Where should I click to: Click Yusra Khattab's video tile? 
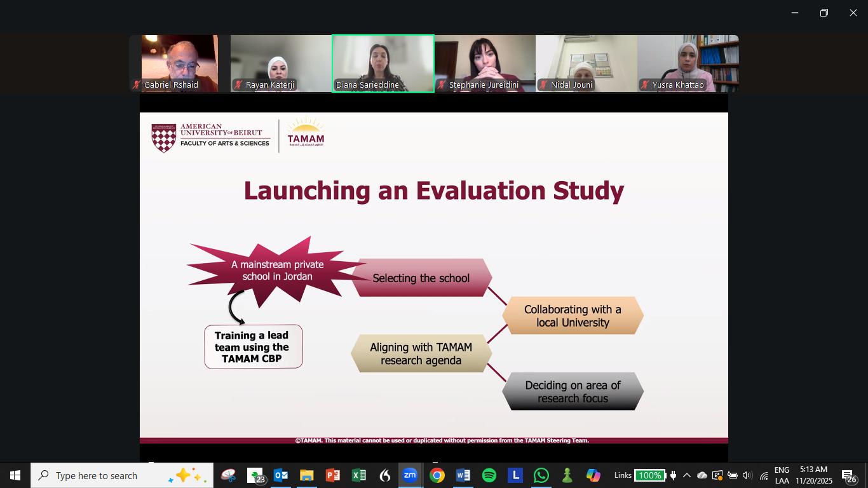point(688,64)
